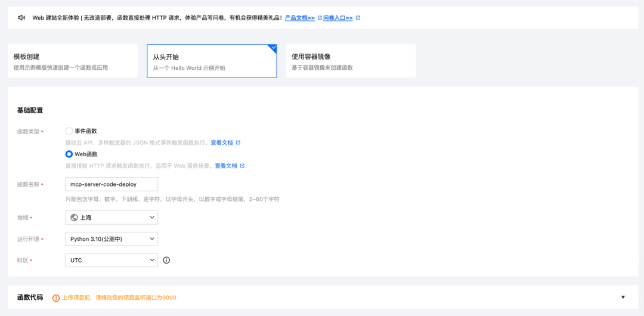Click external-link icon after 问卷入口

tap(358, 18)
